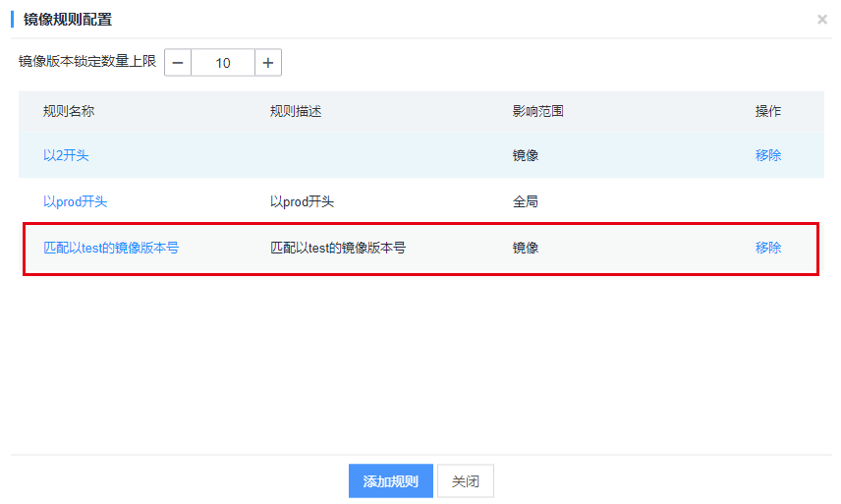The image size is (841, 504).
Task: Select the 匹配以test的镜像版本号 description cell
Action: (x=338, y=248)
